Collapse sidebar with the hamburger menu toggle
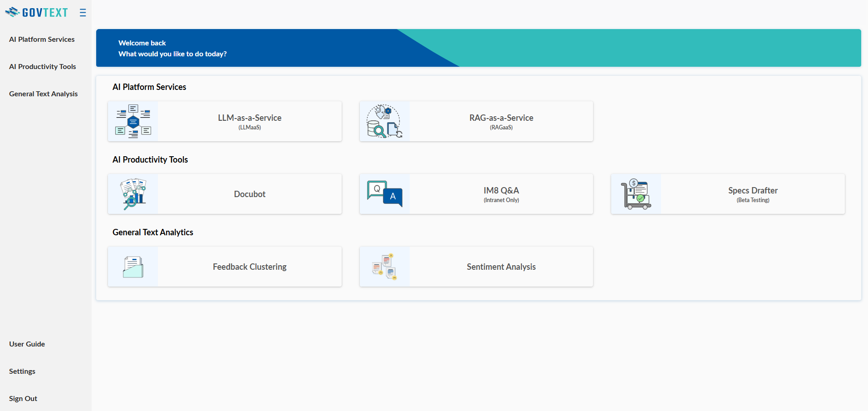The width and height of the screenshot is (868, 411). [83, 13]
